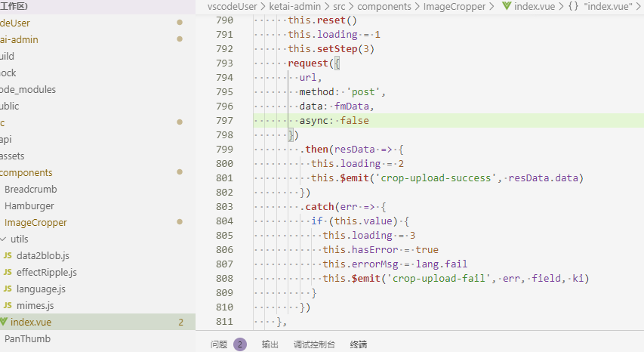Screen dimensions: 644x352
Task: Click src in the breadcrumb path
Action: [x=339, y=6]
